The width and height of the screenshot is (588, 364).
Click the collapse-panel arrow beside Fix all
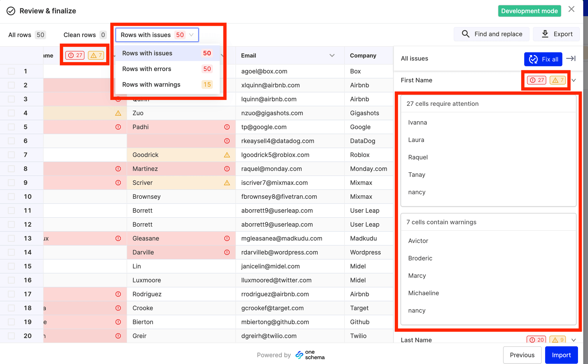571,59
